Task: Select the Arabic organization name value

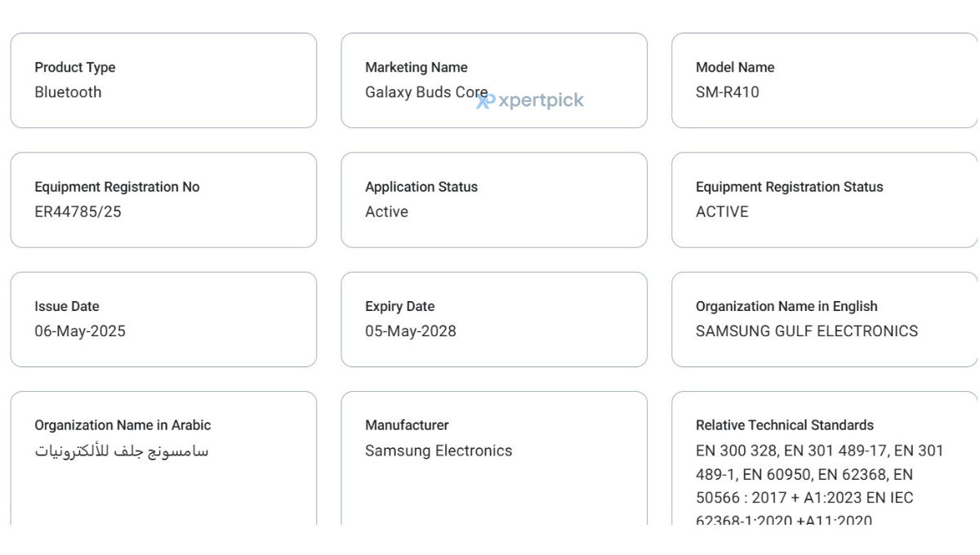Action: (x=122, y=451)
